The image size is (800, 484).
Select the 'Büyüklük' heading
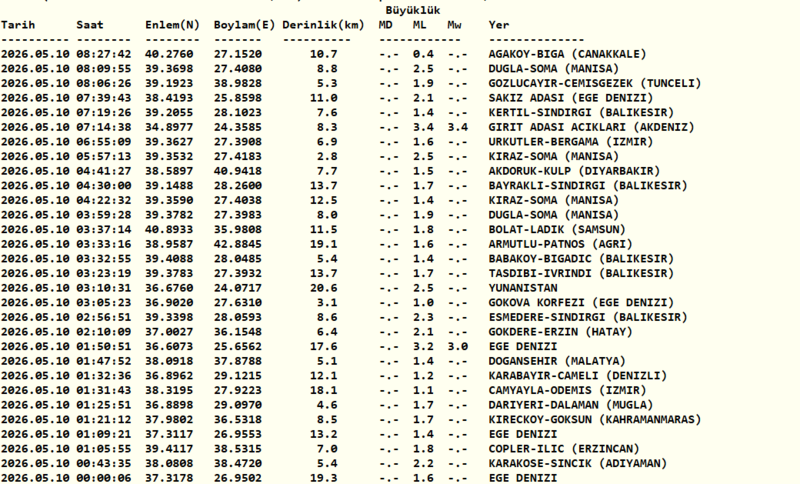[413, 10]
